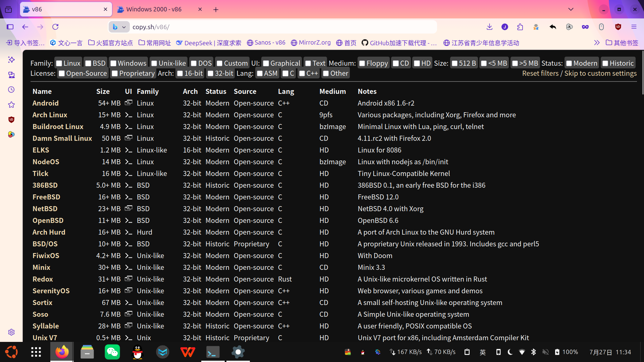Open terminal from the taskbar
644x362 pixels.
pos(213,352)
